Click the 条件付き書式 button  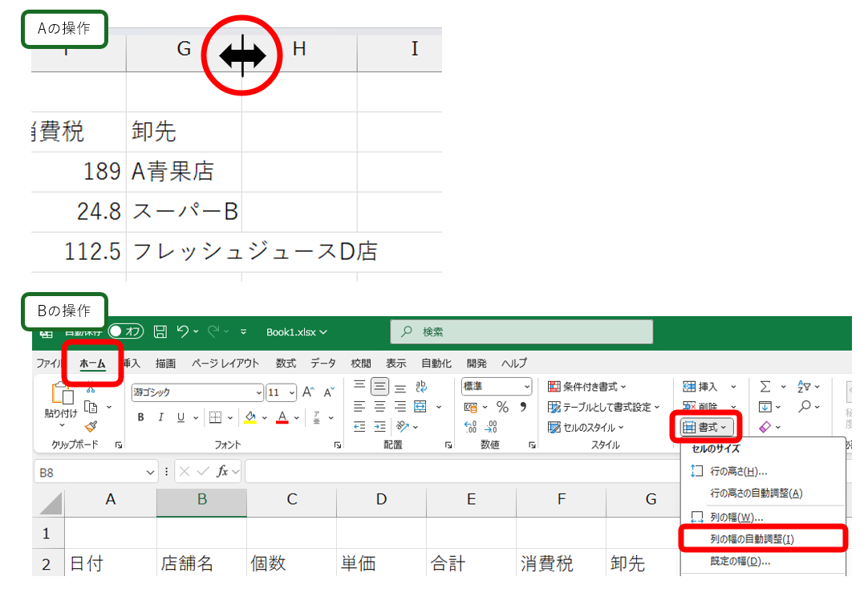587,387
